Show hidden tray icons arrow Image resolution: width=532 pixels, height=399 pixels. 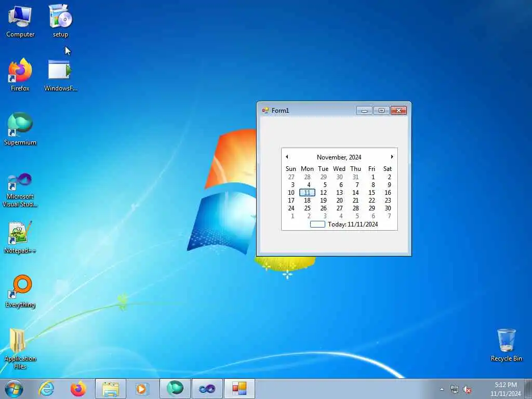[x=442, y=389]
